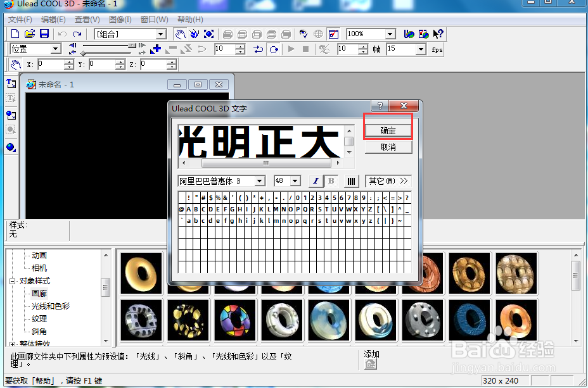Open a file with the folder icon
The image size is (588, 388).
[30, 34]
